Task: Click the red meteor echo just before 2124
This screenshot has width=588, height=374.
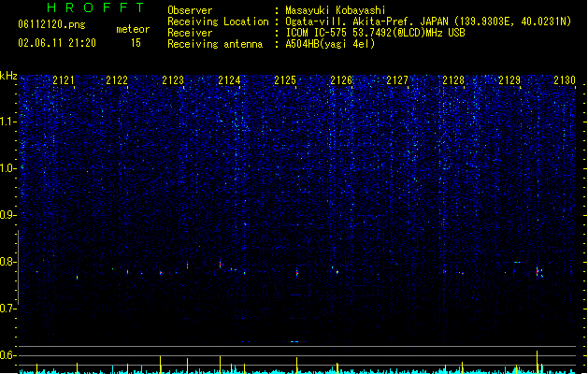Action: pyautogui.click(x=220, y=265)
